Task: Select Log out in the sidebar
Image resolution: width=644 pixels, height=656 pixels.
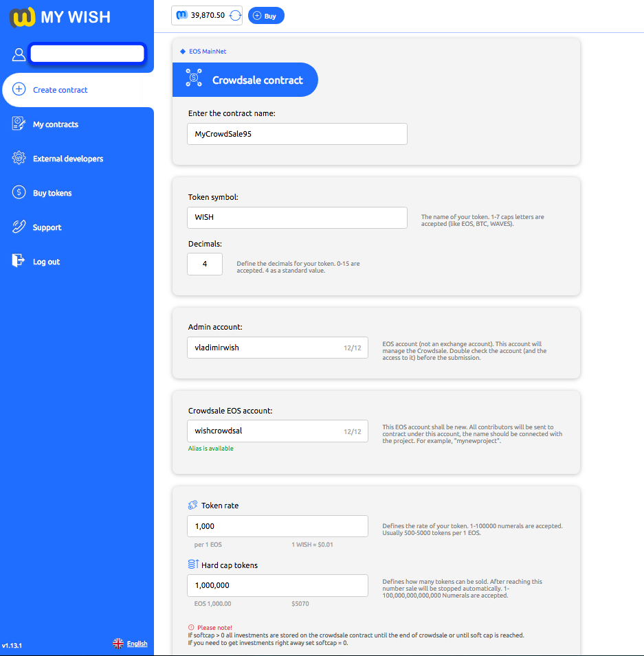Action: [x=46, y=262]
